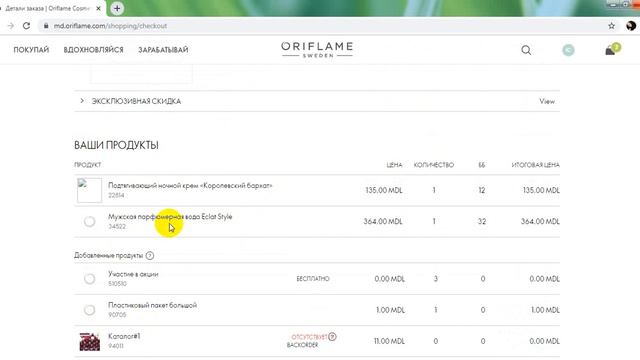Open the shopping bag cart icon
This screenshot has height=360, width=640.
[x=612, y=49]
